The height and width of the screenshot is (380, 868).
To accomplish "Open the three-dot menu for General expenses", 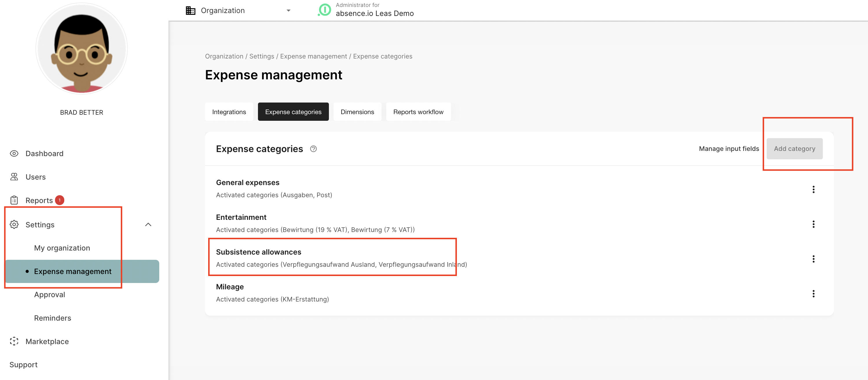I will (x=814, y=189).
